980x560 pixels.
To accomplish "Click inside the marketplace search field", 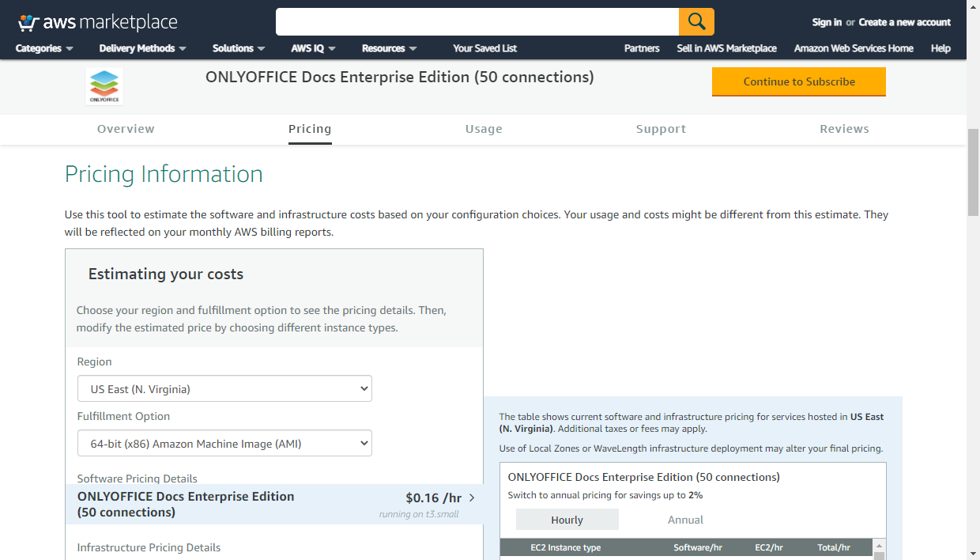I will (477, 22).
